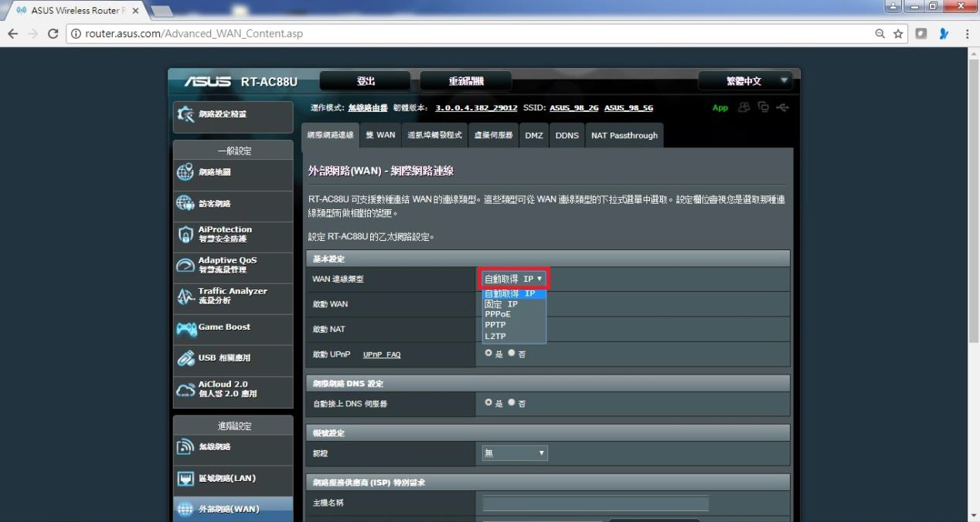Click the 登出 (logout) button
980x522 pixels.
(366, 81)
